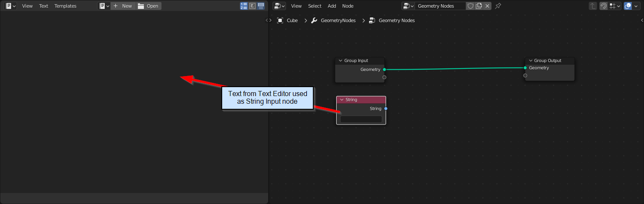Click the Geometry Nodes tree breadcrumb
The width and height of the screenshot is (644, 204).
click(x=397, y=20)
